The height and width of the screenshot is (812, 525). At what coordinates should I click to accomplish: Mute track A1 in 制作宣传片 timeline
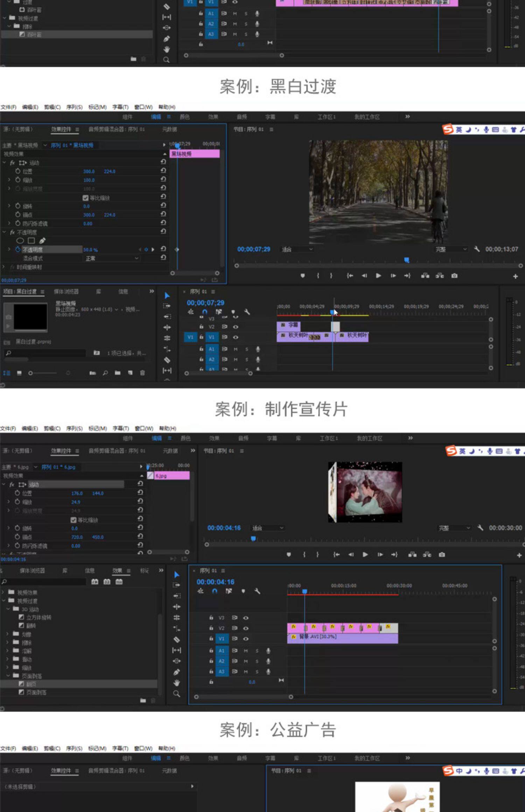pos(246,650)
